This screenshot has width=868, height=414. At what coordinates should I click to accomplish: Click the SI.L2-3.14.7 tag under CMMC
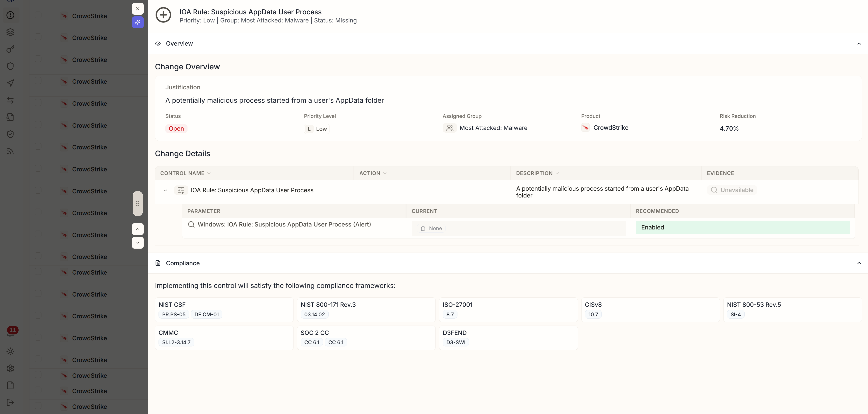click(x=176, y=343)
